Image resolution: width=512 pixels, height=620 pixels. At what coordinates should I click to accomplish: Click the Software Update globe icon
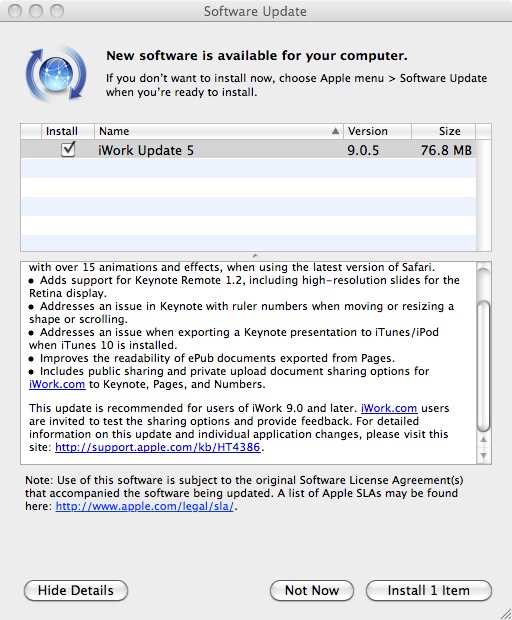coord(56,74)
